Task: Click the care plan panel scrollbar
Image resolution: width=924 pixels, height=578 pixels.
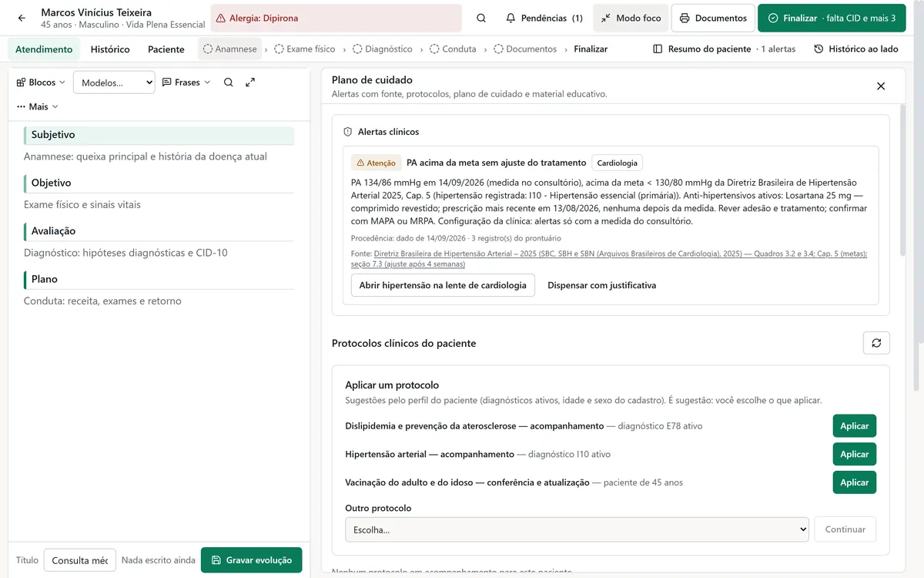Action: pos(903,181)
